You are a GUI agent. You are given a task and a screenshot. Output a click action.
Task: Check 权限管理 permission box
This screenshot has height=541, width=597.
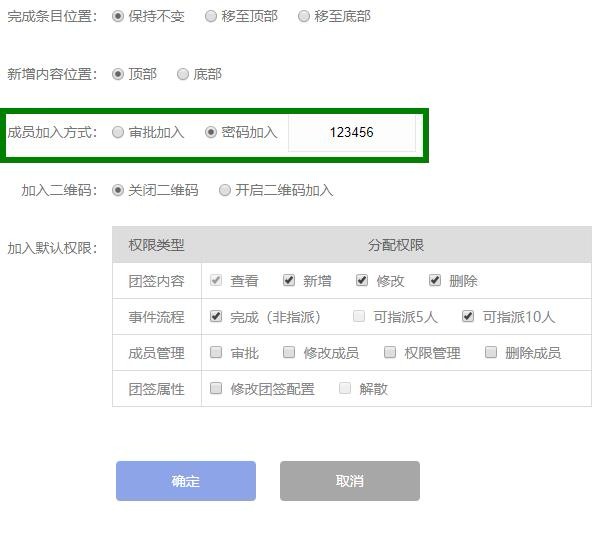(390, 352)
